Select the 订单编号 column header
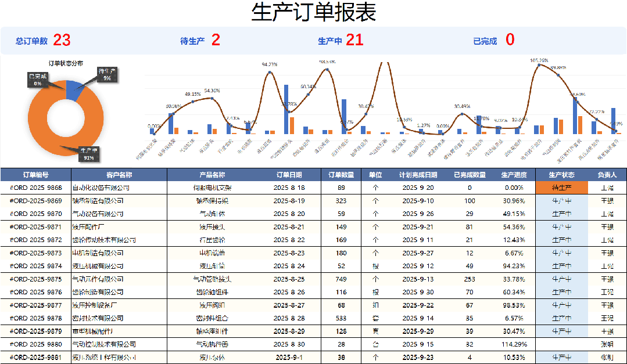Image resolution: width=627 pixels, height=364 pixels. (36, 175)
